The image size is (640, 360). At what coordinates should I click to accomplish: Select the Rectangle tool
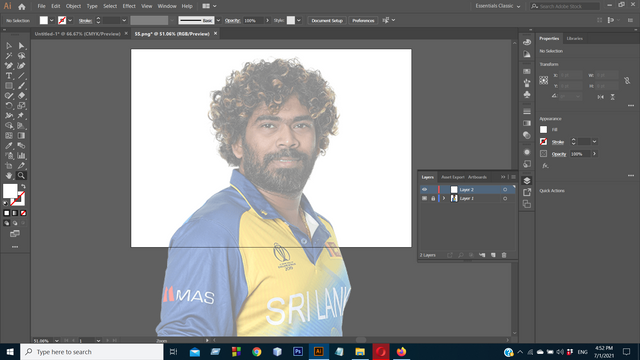pos(9,86)
